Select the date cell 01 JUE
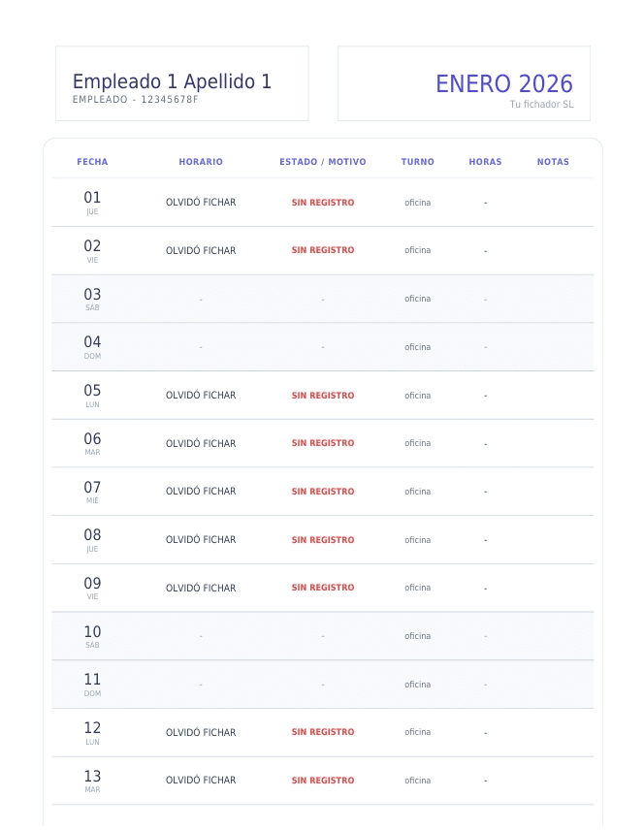Screen dimensions: 644x830 [x=92, y=202]
